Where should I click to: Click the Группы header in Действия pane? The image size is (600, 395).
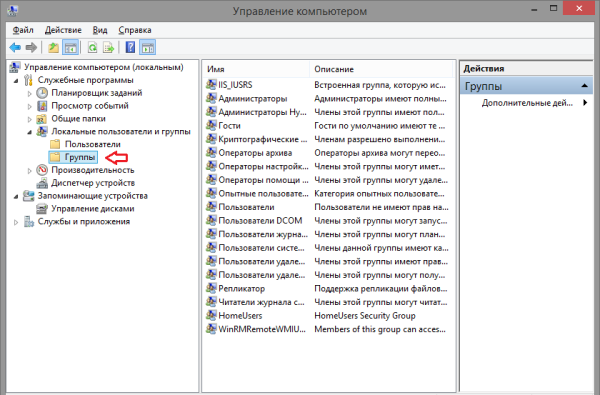526,86
